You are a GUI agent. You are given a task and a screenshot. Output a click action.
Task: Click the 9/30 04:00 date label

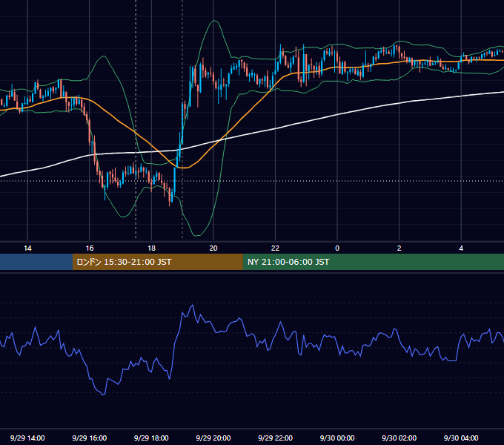[x=461, y=438]
